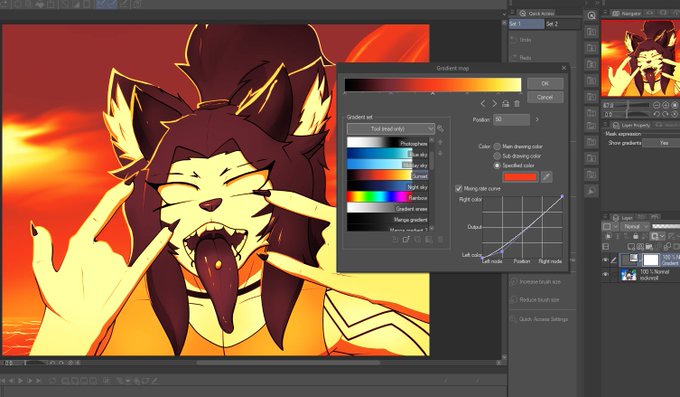Viewport: 680px width, 397px height.
Task: Click bottom material search icon in vertical column
Action: click(592, 191)
